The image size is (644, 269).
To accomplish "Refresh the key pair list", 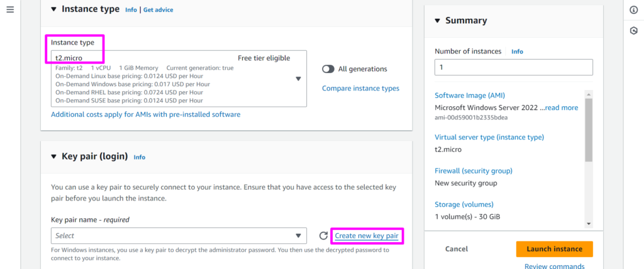I will 323,236.
